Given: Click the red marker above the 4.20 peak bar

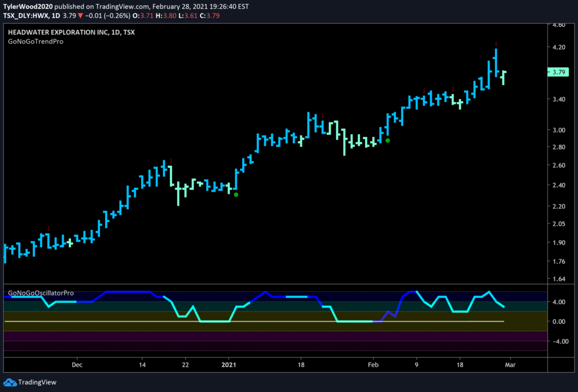Looking at the screenshot, I should click(x=496, y=43).
